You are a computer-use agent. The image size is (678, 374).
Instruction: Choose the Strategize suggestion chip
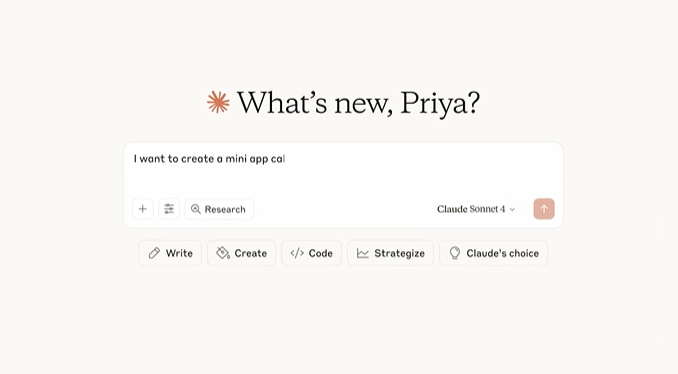pos(390,253)
